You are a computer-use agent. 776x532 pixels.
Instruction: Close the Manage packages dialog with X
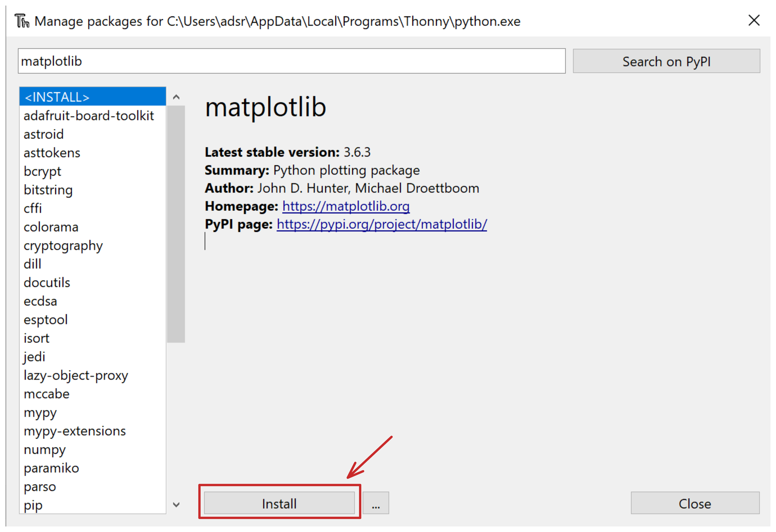pos(754,21)
